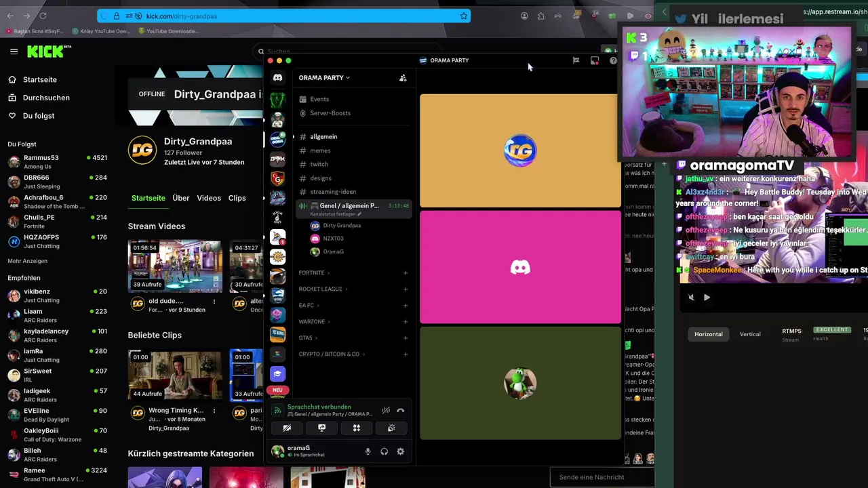Screen dimensions: 868x488
Task: Expand the GTA5 category
Action: [308, 338]
